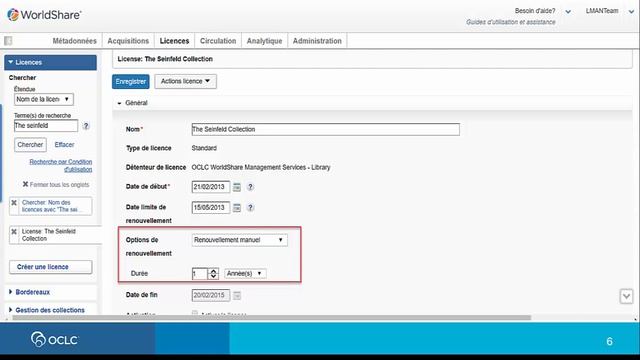The width and height of the screenshot is (640, 360).
Task: Click the Effacer link
Action: (64, 145)
